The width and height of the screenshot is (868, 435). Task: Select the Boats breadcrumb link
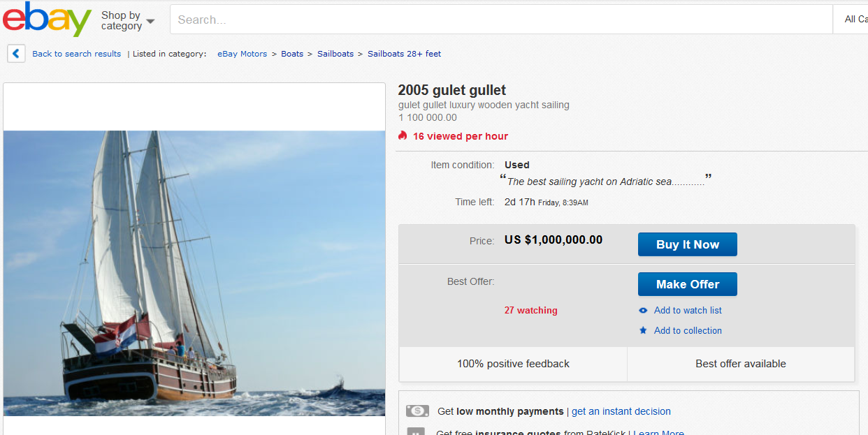point(292,54)
